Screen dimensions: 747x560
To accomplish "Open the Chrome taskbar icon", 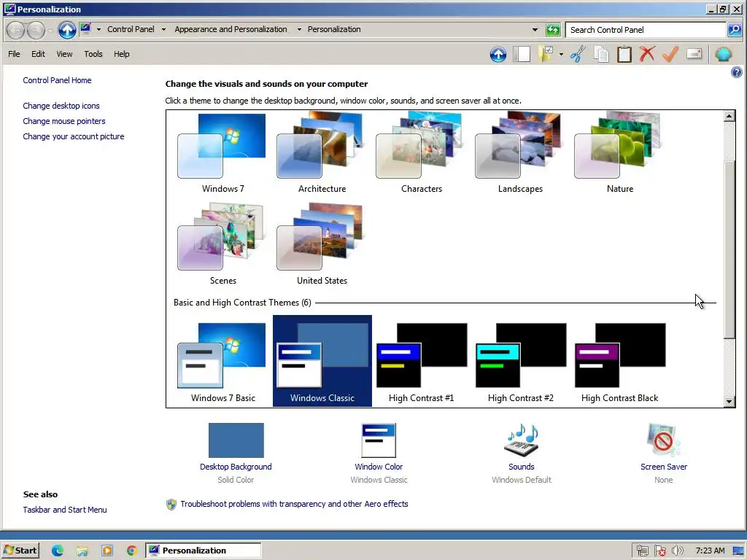I will [132, 551].
